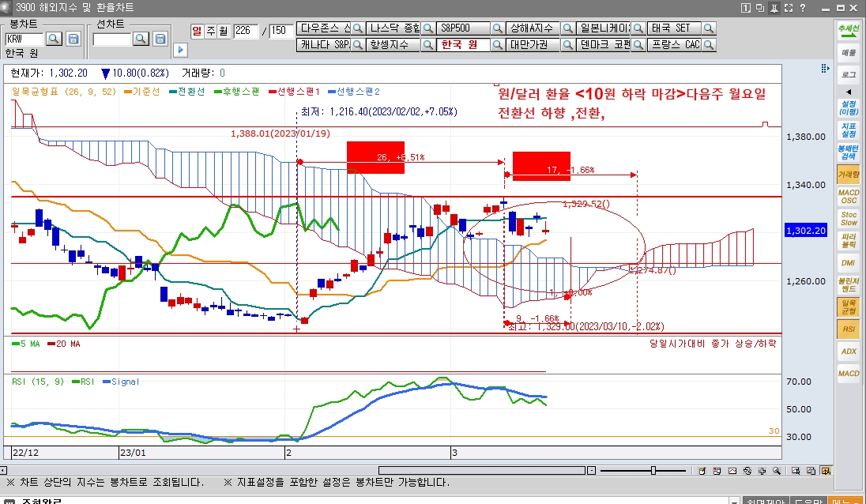The image size is (866, 504).
Task: Select the 월 monthly period toggle
Action: tap(223, 31)
